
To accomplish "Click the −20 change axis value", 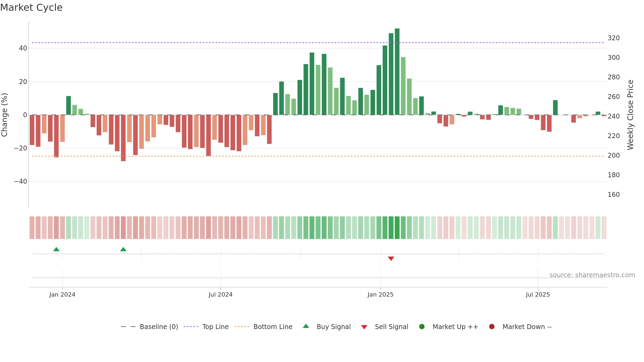I will point(21,148).
